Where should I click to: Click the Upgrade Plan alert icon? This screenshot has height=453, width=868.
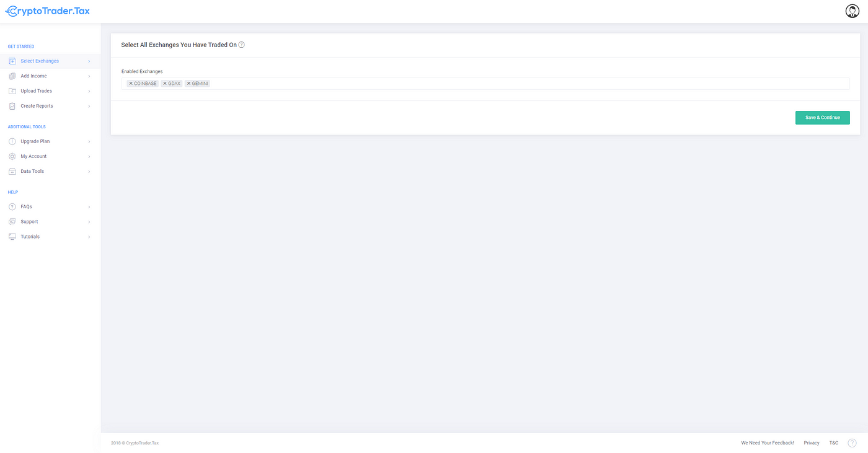(12, 141)
